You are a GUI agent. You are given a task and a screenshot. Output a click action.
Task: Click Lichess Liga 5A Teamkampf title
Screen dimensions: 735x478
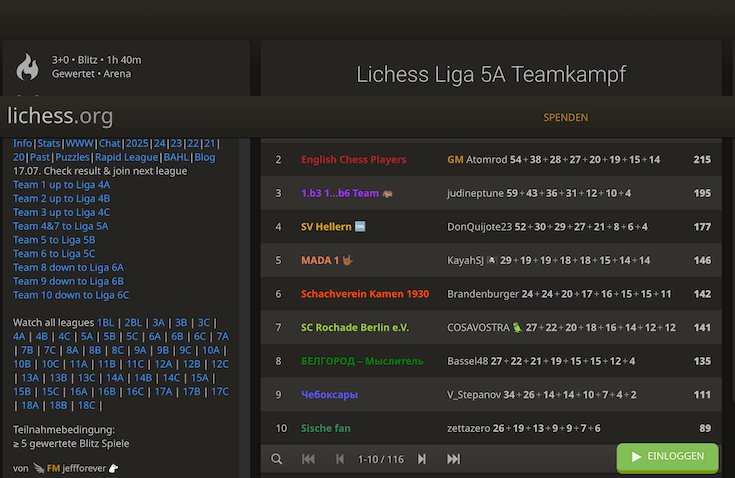[491, 75]
